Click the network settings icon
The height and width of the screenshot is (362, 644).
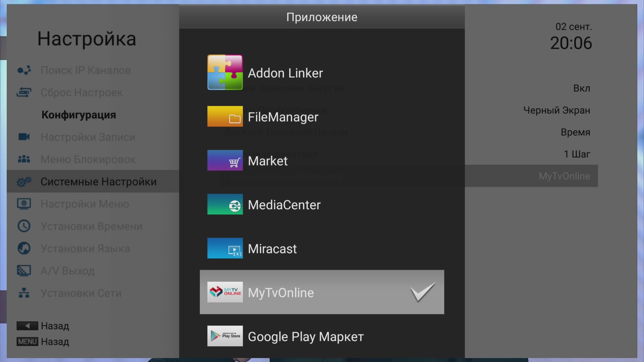[x=24, y=293]
